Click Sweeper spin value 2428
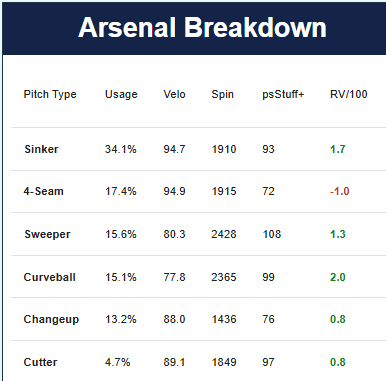This screenshot has height=381, width=386. [224, 234]
